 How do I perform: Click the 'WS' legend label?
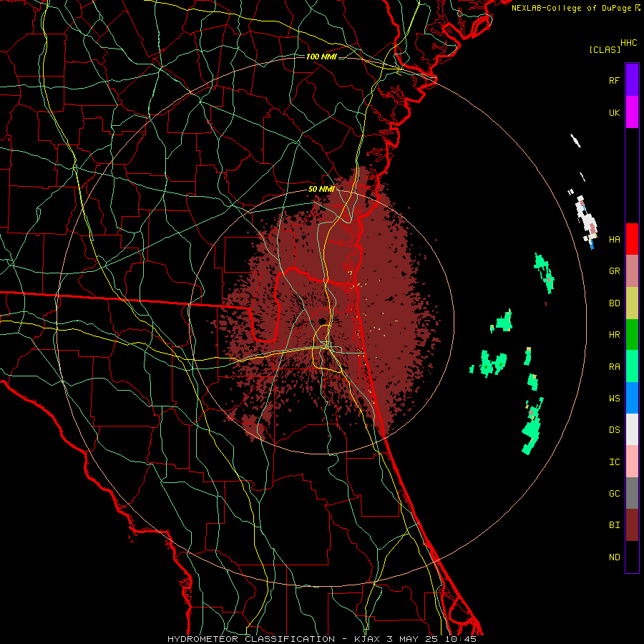pos(614,399)
